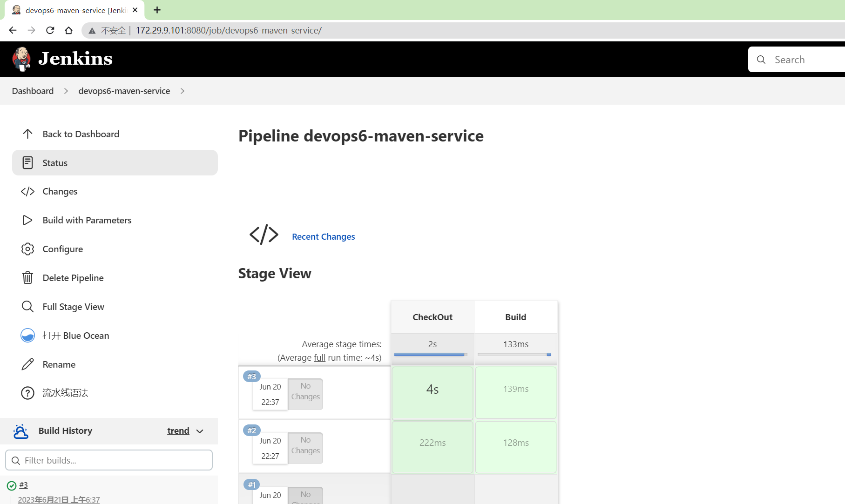Click the Build stage header
This screenshot has width=845, height=504.
tap(516, 317)
